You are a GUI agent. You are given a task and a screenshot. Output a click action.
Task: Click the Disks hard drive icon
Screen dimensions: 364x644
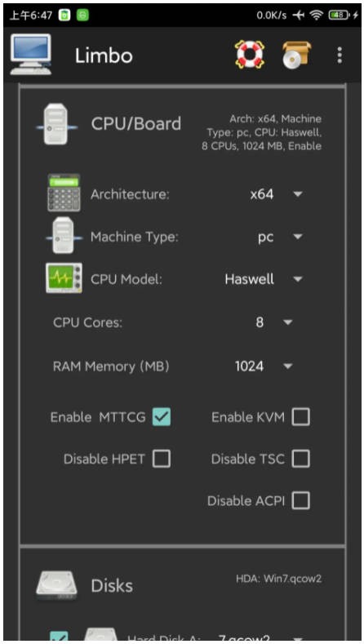point(56,585)
